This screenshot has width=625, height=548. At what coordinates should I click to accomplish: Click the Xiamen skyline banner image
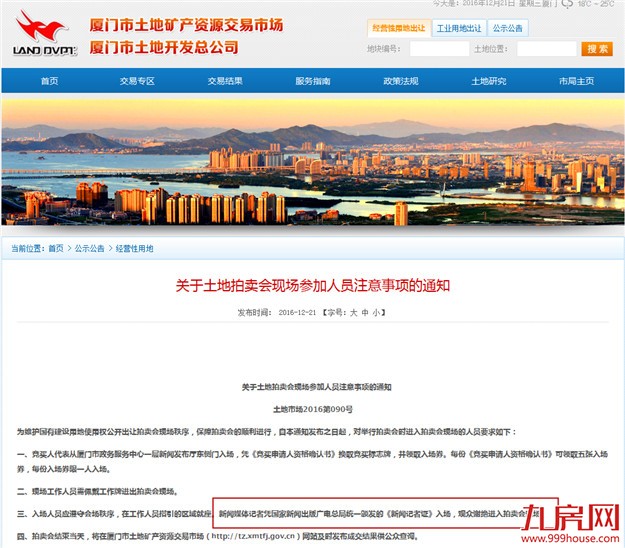coord(312,162)
